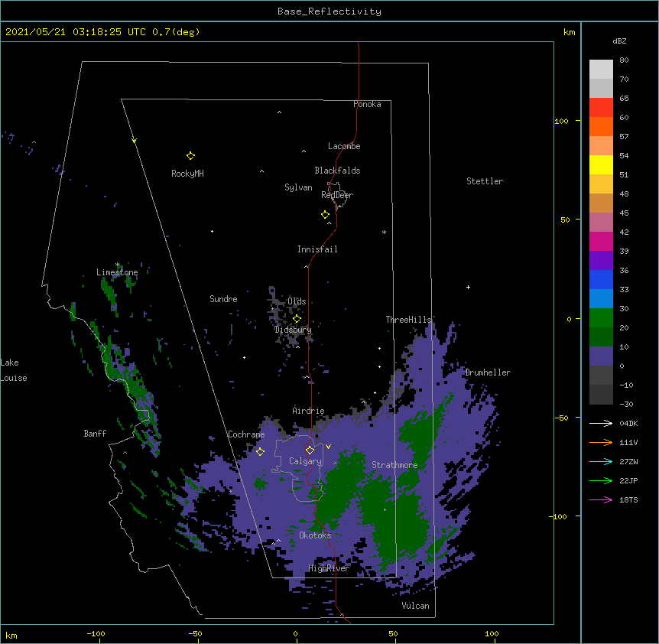
Task: Click the yellow marker above Calgary label
Action: click(310, 450)
